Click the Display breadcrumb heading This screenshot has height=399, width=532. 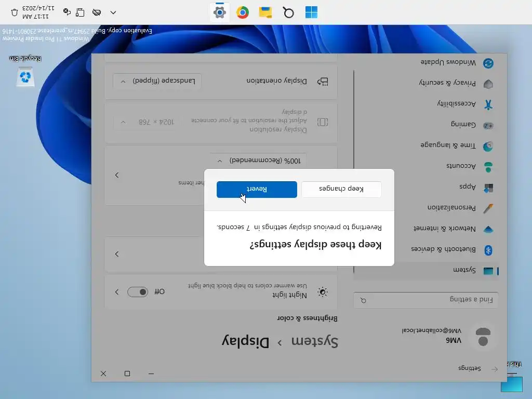point(246,342)
